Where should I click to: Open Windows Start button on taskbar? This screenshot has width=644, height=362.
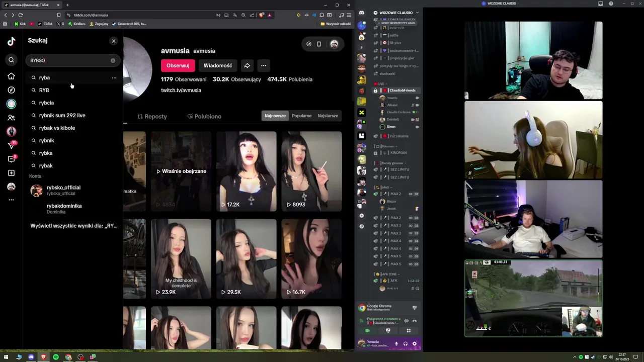[7, 357]
